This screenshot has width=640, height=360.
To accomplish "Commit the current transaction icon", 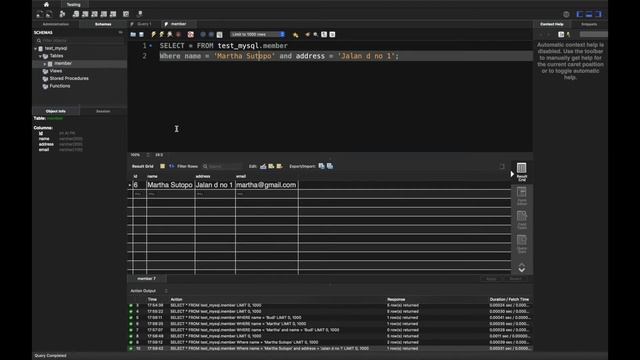I will [203, 35].
